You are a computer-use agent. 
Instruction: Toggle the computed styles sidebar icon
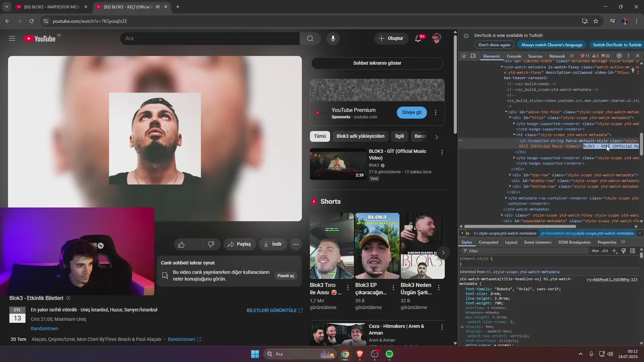(x=632, y=251)
